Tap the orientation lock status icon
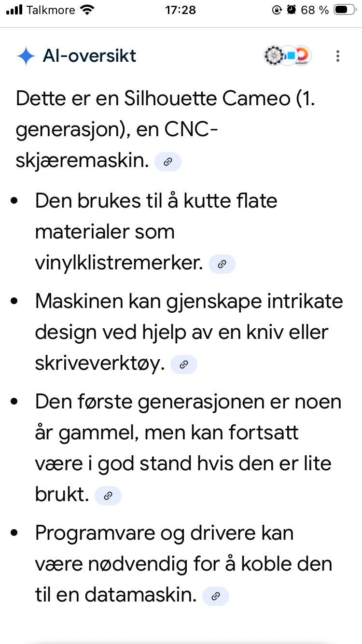This screenshot has width=362, height=644. tap(277, 10)
